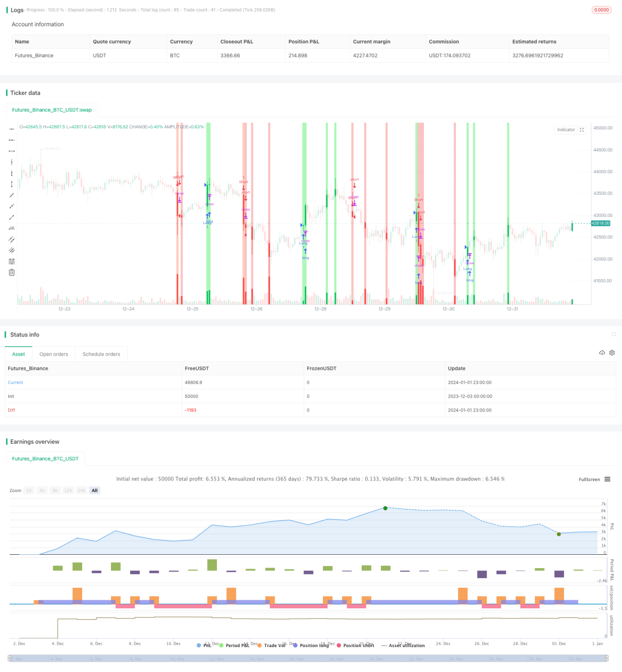Image resolution: width=622 pixels, height=672 pixels.
Task: Click the right handle of date range slider
Action: [x=607, y=658]
